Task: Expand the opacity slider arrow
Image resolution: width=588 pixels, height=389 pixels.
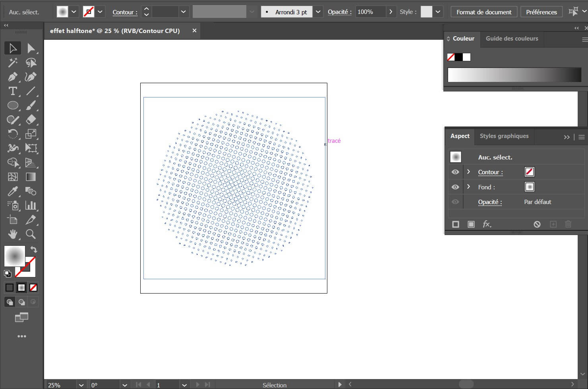Action: (x=391, y=12)
